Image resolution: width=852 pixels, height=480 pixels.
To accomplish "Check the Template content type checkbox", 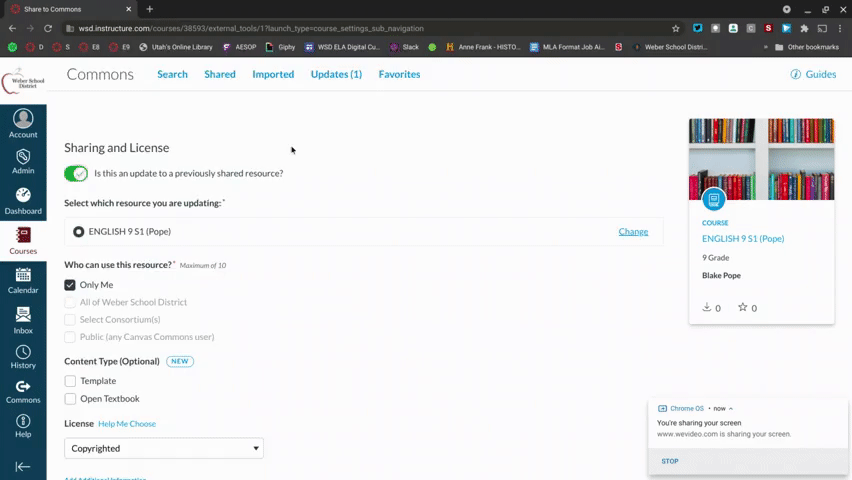I will 70,381.
